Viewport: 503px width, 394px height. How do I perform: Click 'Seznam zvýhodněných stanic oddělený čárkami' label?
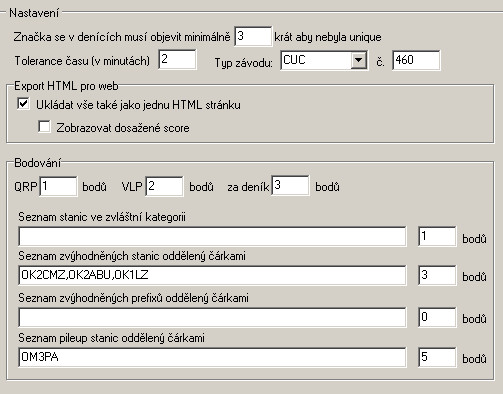tap(132, 256)
